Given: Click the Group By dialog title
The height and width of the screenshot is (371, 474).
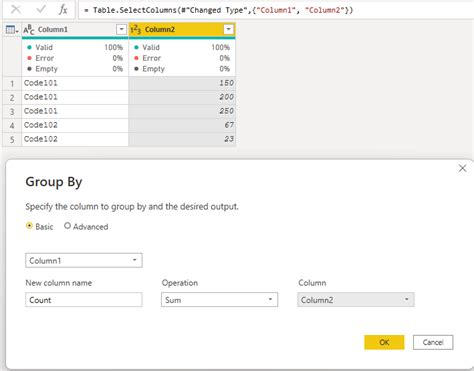Looking at the screenshot, I should point(54,182).
